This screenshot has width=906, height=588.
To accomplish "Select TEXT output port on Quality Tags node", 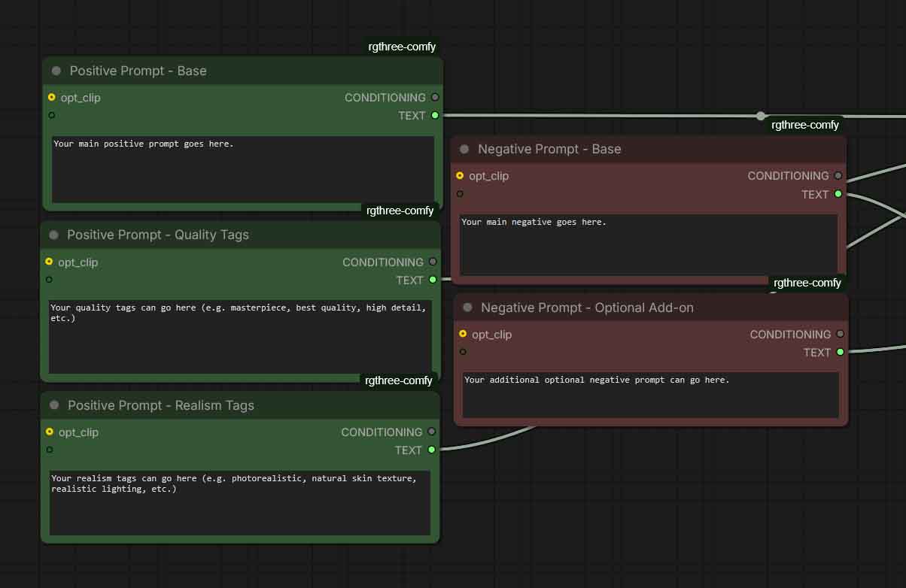I will click(x=433, y=280).
